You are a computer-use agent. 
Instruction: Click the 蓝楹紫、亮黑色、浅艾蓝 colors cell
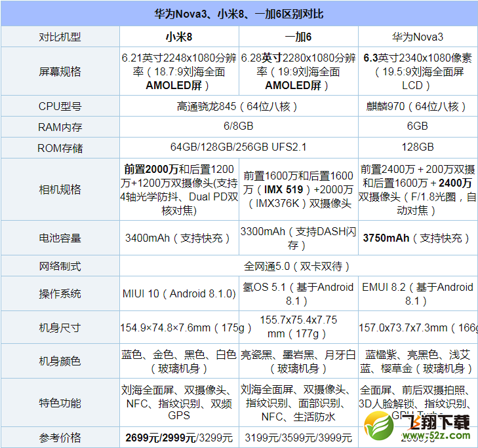[418, 361]
